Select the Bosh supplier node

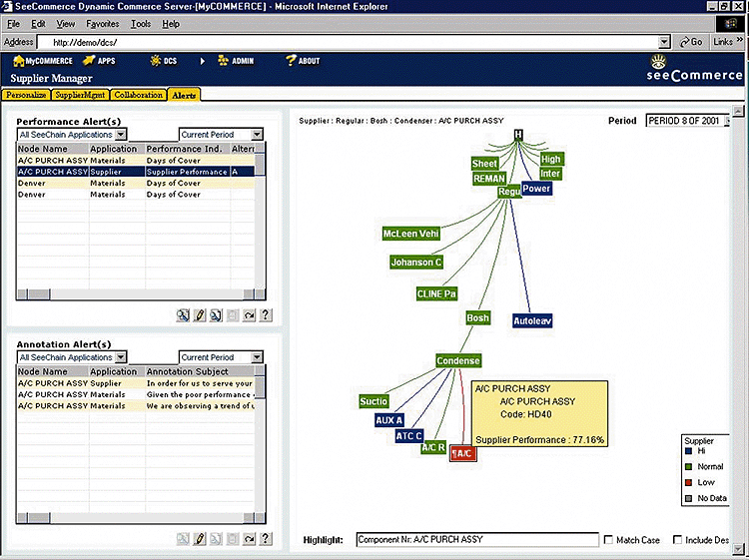477,318
